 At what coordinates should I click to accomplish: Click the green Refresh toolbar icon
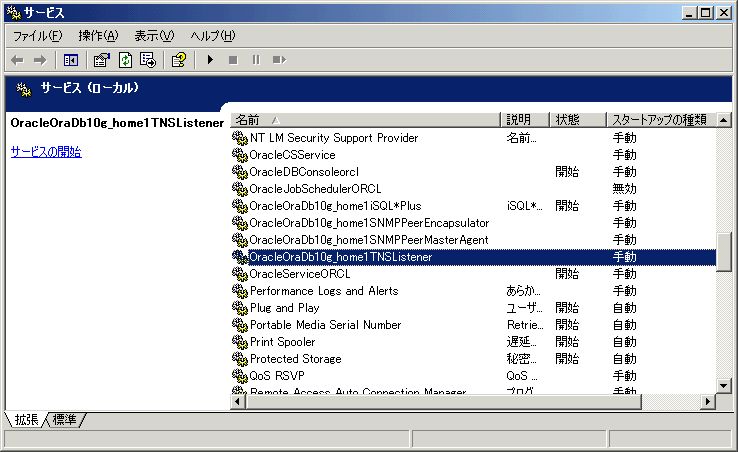coord(125,60)
